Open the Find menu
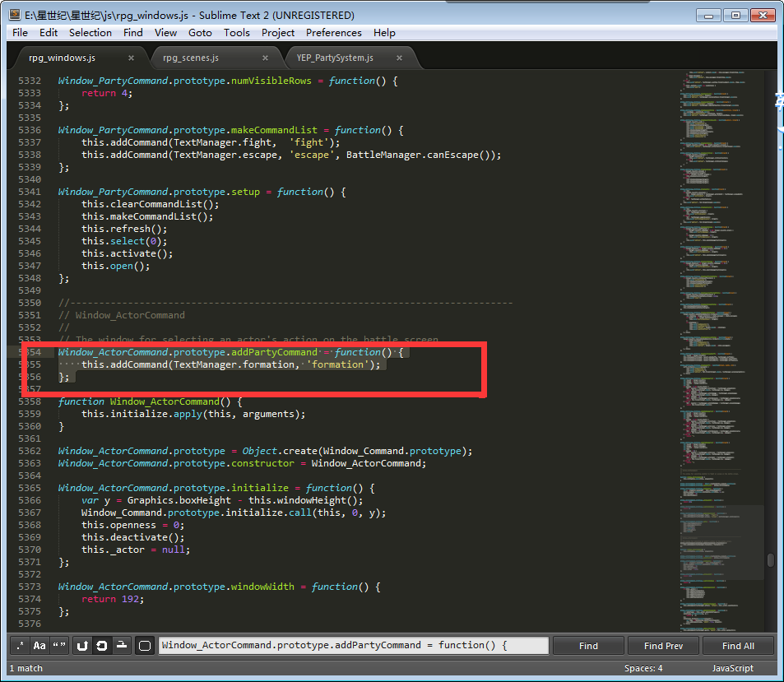The image size is (784, 682). coord(133,33)
